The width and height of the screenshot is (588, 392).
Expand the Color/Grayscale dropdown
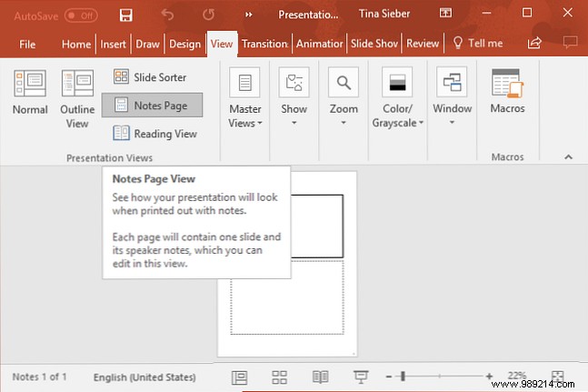click(397, 98)
